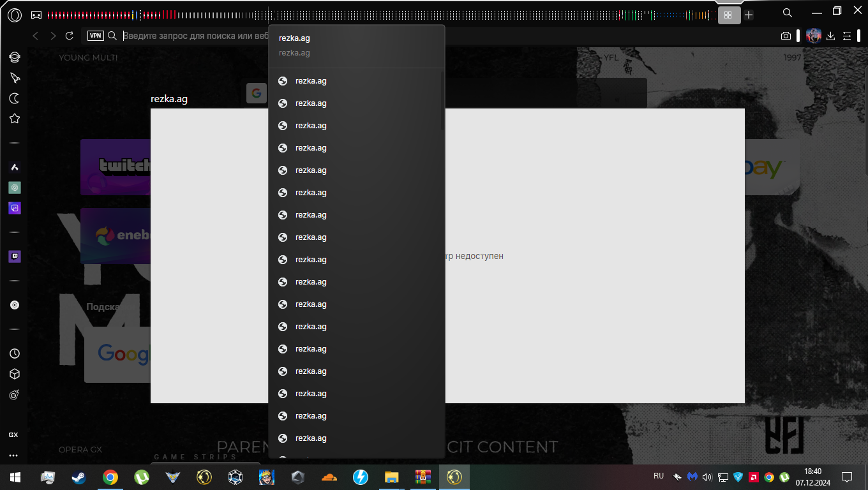This screenshot has height=490, width=868.
Task: Toggle the VPN badge in address bar
Action: 95,36
